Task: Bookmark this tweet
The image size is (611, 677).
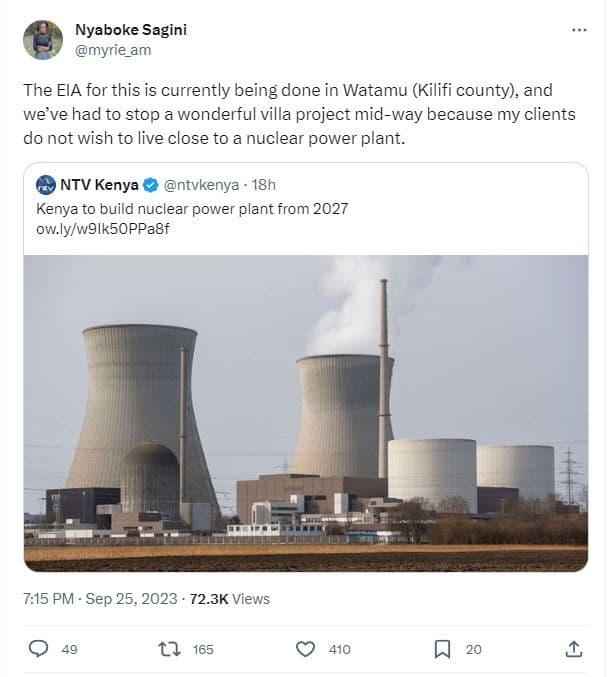Action: pyautogui.click(x=442, y=649)
